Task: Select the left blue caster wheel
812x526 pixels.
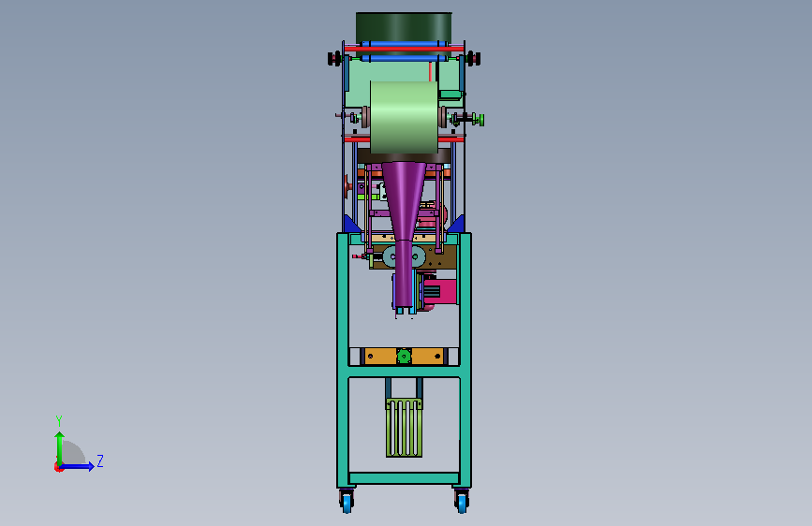Action: 347,502
